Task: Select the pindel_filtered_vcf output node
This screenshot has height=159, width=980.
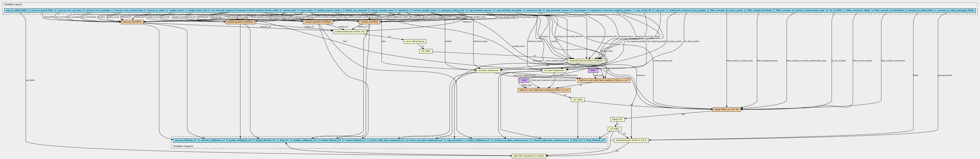Action: tap(266, 140)
